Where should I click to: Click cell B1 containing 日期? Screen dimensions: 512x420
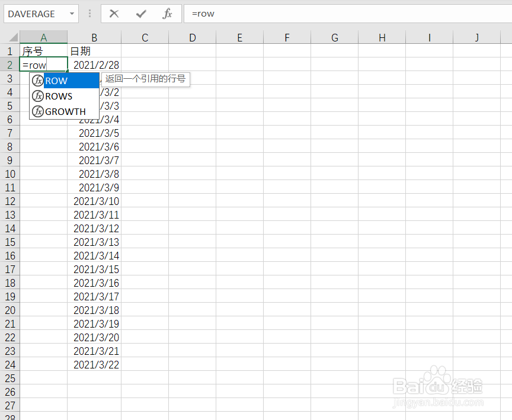click(94, 51)
